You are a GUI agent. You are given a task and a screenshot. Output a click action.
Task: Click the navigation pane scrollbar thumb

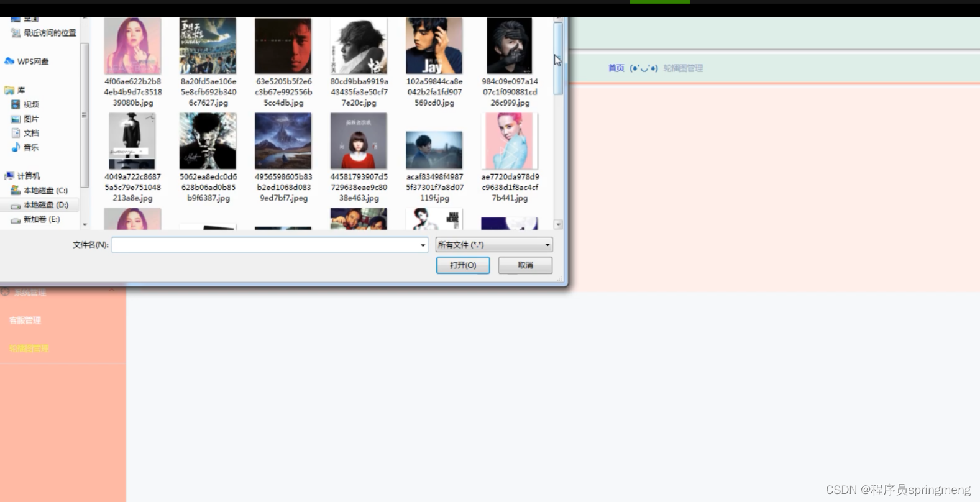coord(85,115)
